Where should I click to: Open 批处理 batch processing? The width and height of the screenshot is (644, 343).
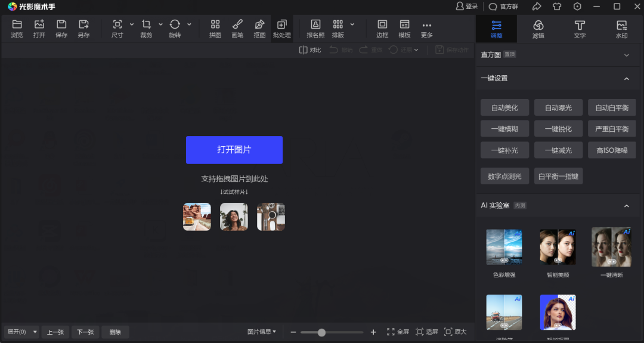coord(281,24)
